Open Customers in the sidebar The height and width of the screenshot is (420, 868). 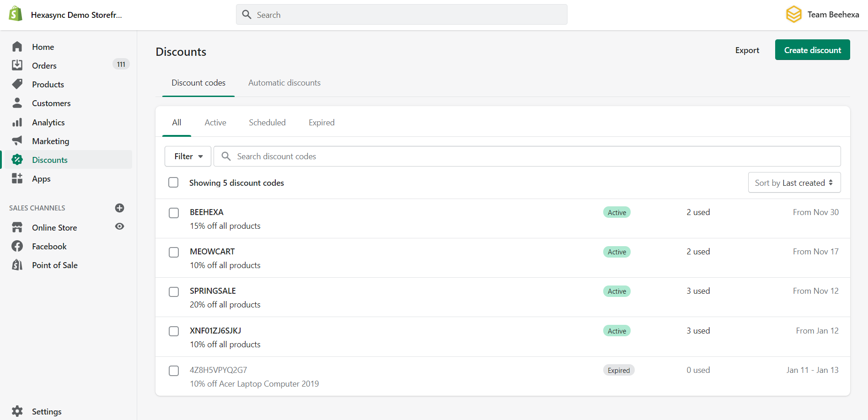click(x=51, y=103)
